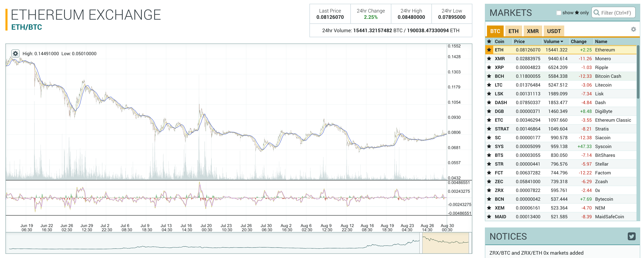
Task: Open chart settings gear icon
Action: coord(15,54)
